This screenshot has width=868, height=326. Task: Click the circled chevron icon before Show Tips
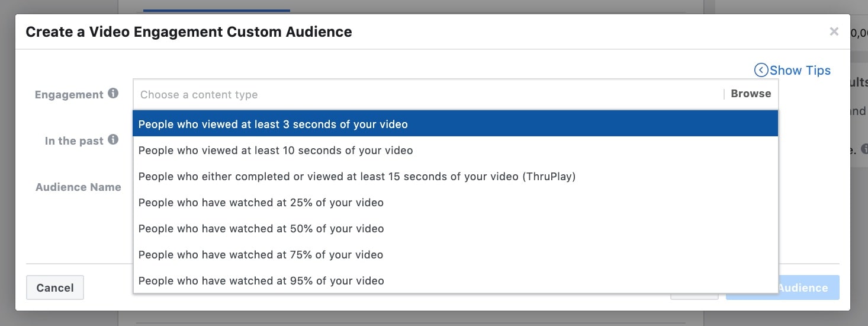(x=761, y=71)
